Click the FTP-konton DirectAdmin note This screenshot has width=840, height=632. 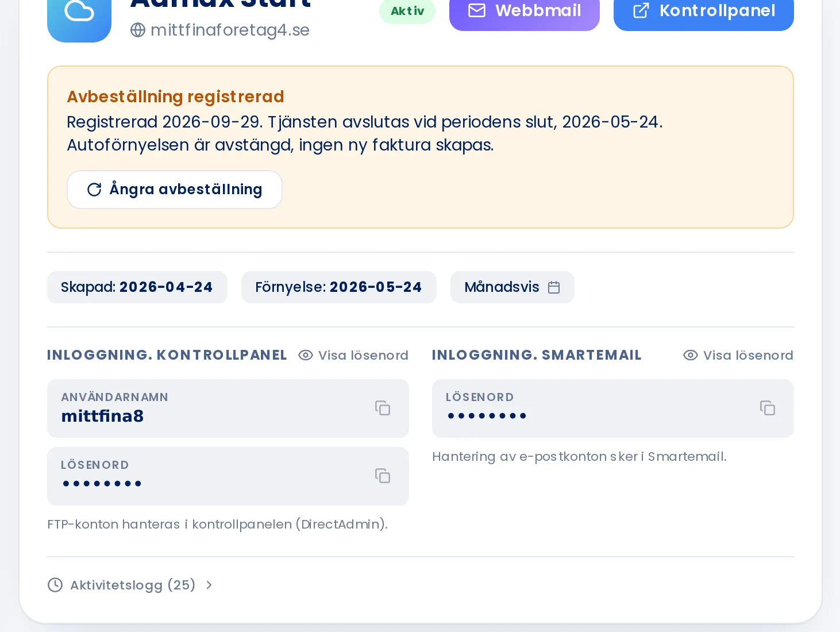coord(218,524)
